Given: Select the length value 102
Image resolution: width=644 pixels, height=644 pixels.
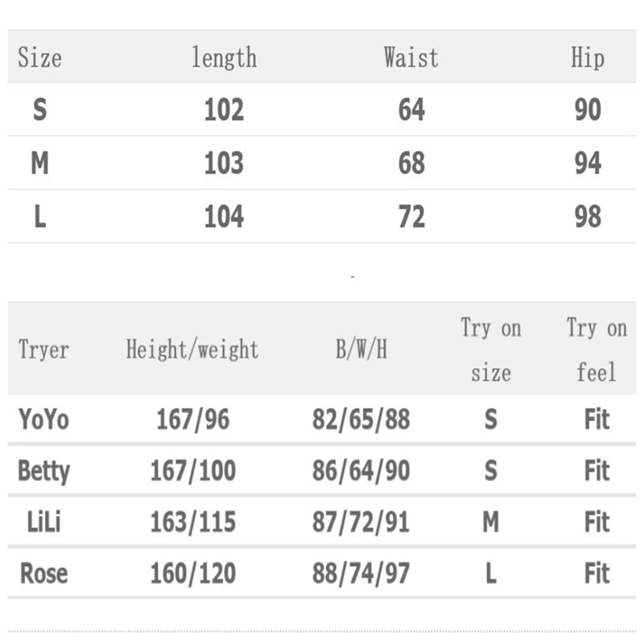Looking at the screenshot, I should point(225,109).
